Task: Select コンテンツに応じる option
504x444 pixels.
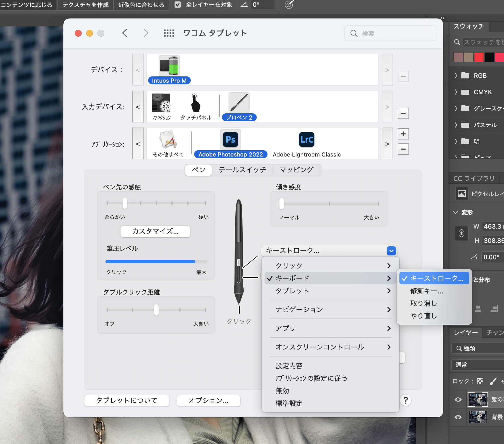Action: click(x=28, y=5)
